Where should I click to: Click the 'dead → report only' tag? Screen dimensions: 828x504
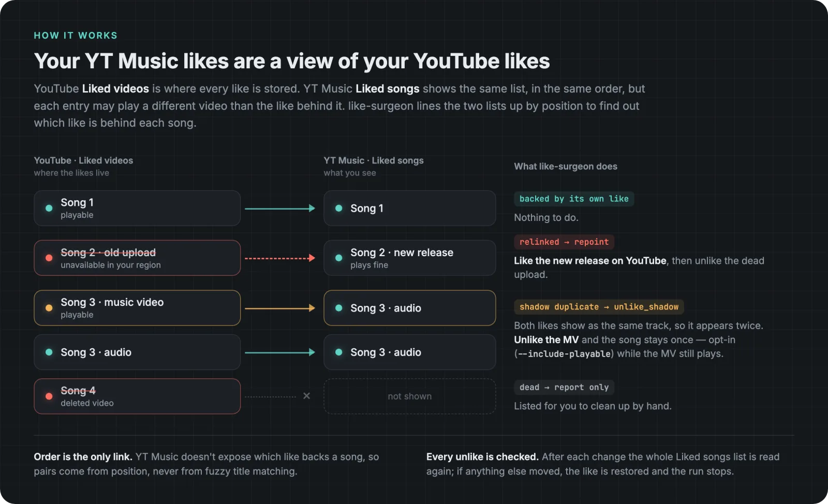[x=564, y=387]
